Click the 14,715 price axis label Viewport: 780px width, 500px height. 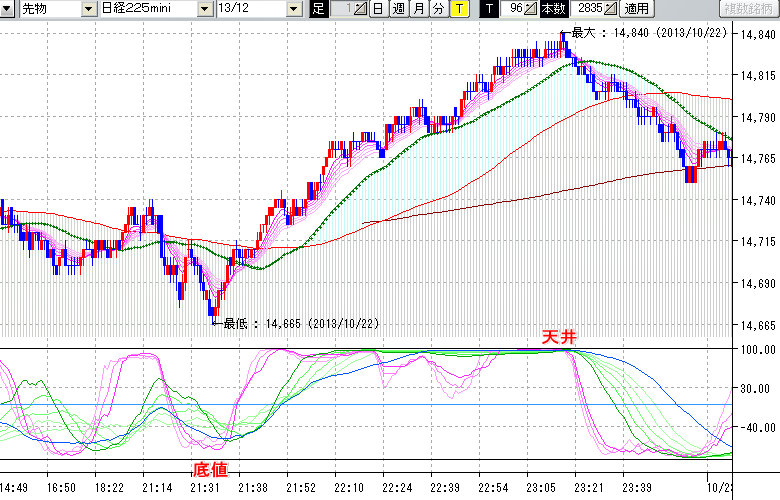point(758,242)
